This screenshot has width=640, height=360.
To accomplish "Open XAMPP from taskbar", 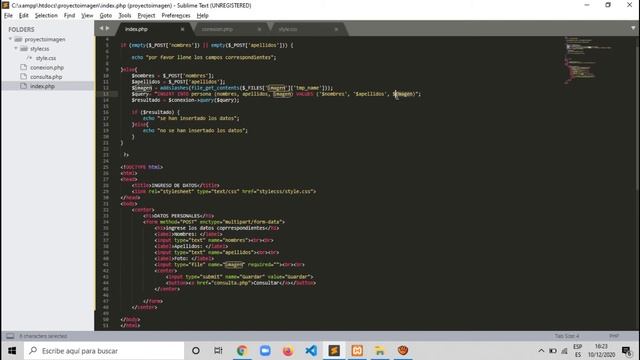I will (x=357, y=351).
